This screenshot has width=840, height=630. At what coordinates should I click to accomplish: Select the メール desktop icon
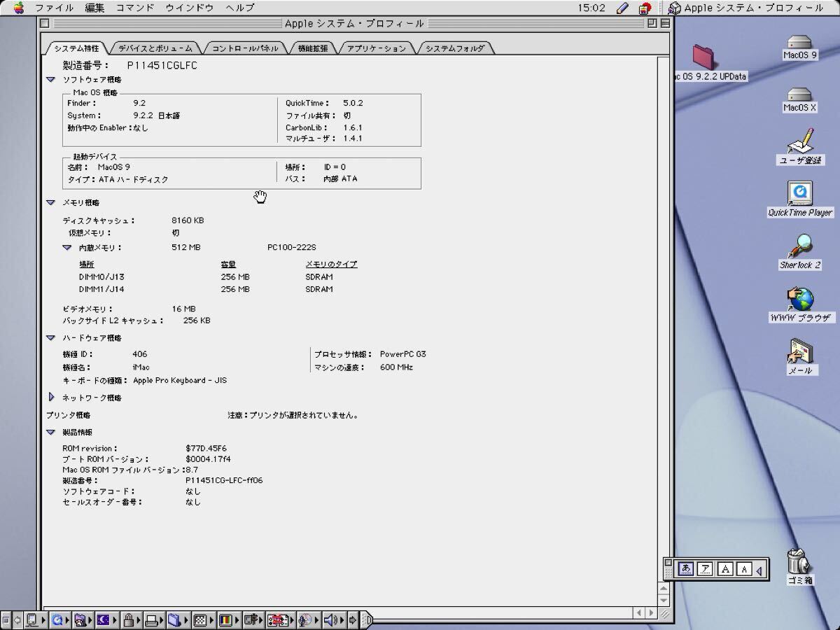[800, 356]
